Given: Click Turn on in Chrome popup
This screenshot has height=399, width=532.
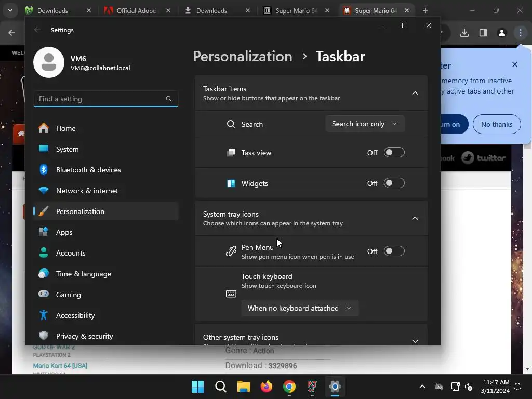Looking at the screenshot, I should [x=454, y=124].
